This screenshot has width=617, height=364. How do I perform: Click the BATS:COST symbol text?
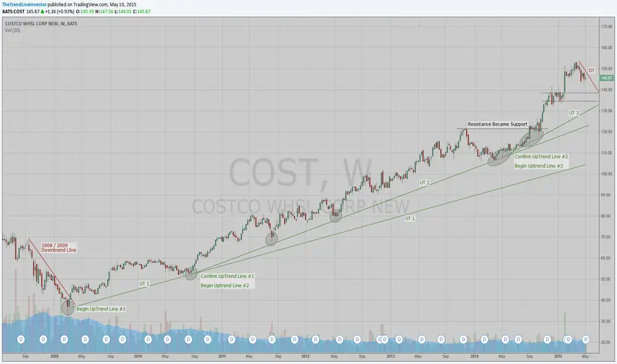pos(13,12)
